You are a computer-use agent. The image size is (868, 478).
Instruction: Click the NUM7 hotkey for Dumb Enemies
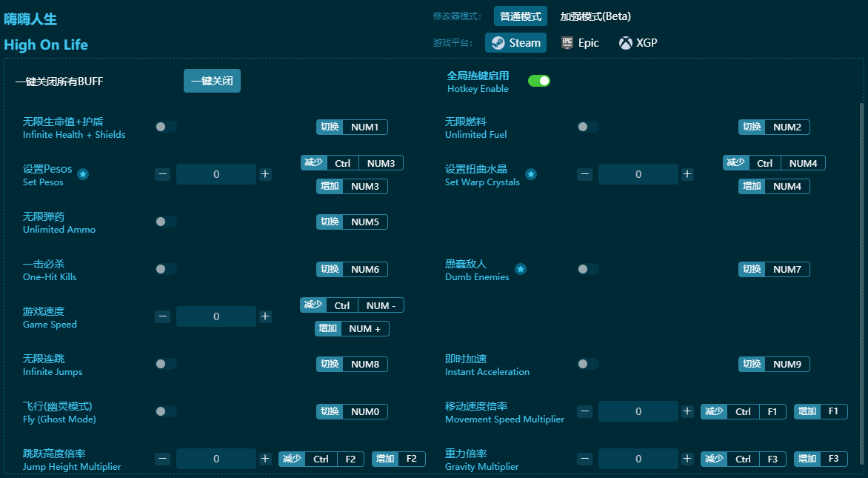click(x=774, y=270)
